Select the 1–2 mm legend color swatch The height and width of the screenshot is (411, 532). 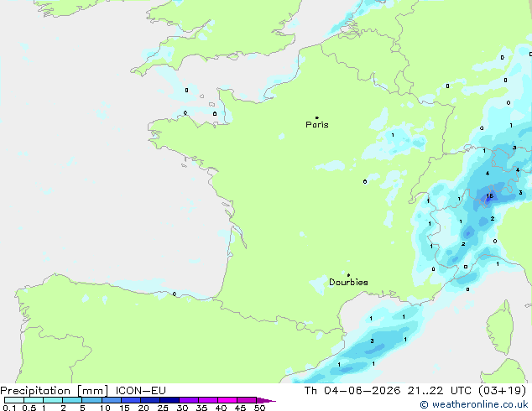(x=53, y=400)
